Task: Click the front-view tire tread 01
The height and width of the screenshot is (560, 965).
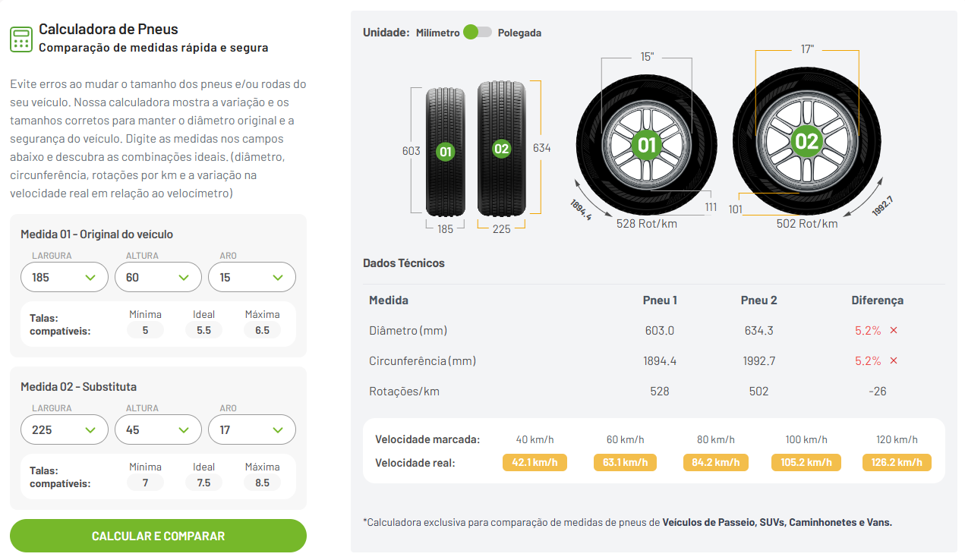Action: click(x=445, y=151)
